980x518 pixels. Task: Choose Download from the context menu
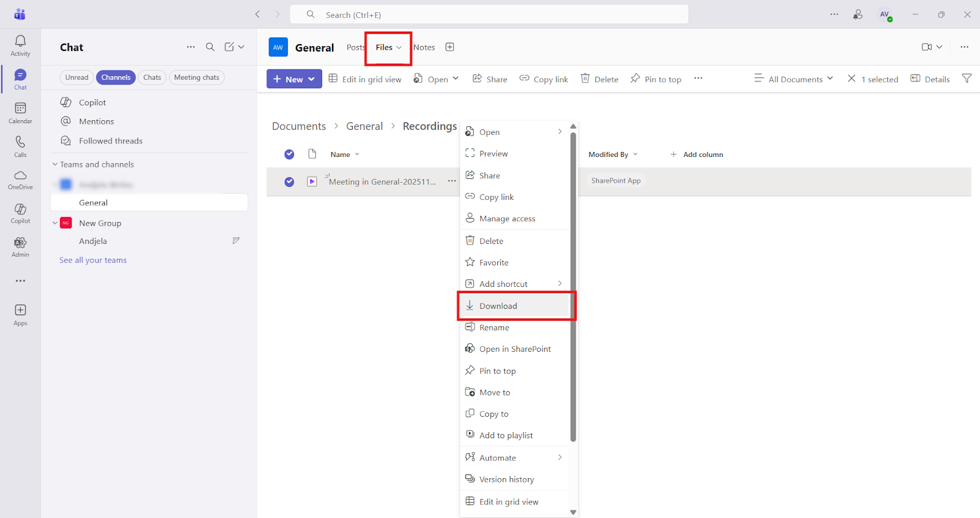pos(498,306)
